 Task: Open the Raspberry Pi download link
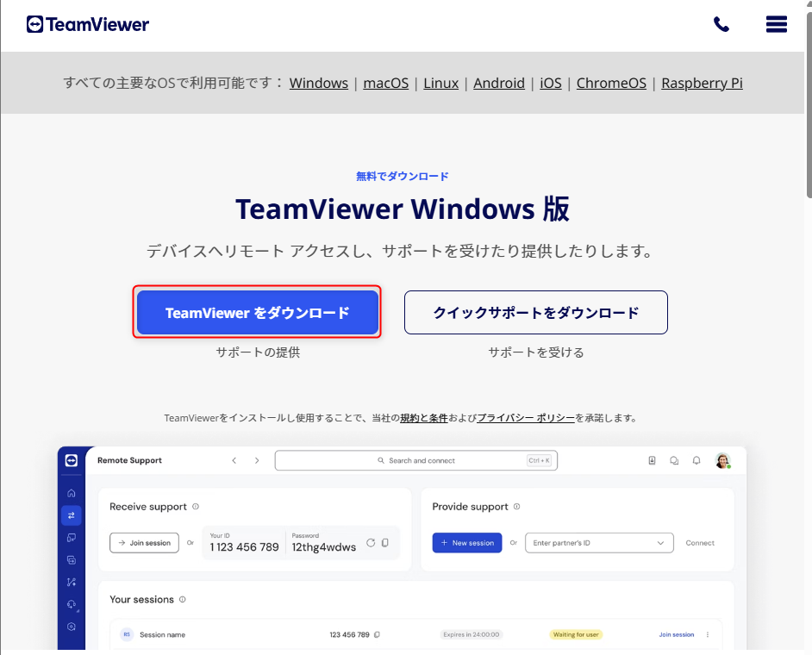[x=702, y=83]
